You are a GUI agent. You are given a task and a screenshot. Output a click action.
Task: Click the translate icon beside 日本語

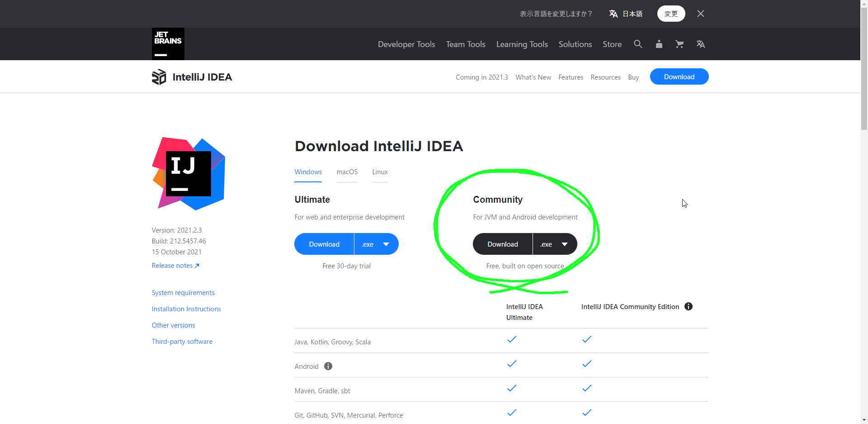pyautogui.click(x=613, y=14)
